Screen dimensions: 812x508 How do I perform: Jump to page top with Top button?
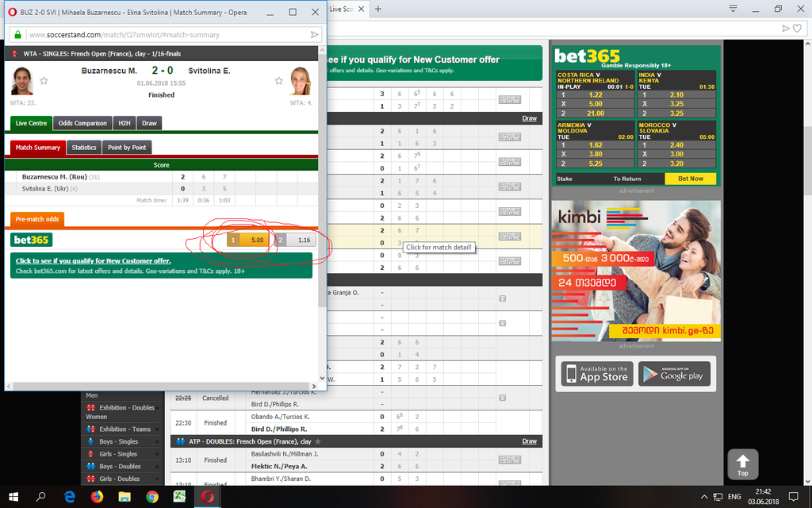742,464
